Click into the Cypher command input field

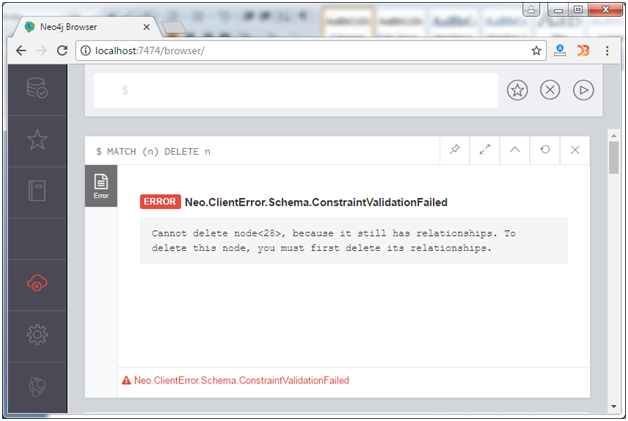(x=296, y=90)
